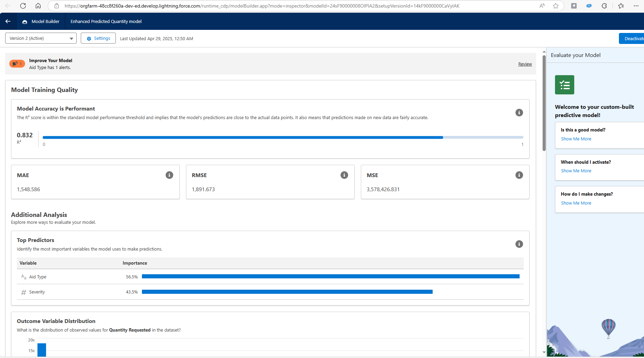Click the RMSE value 1,891.673
The height and width of the screenshot is (358, 644).
pos(203,189)
